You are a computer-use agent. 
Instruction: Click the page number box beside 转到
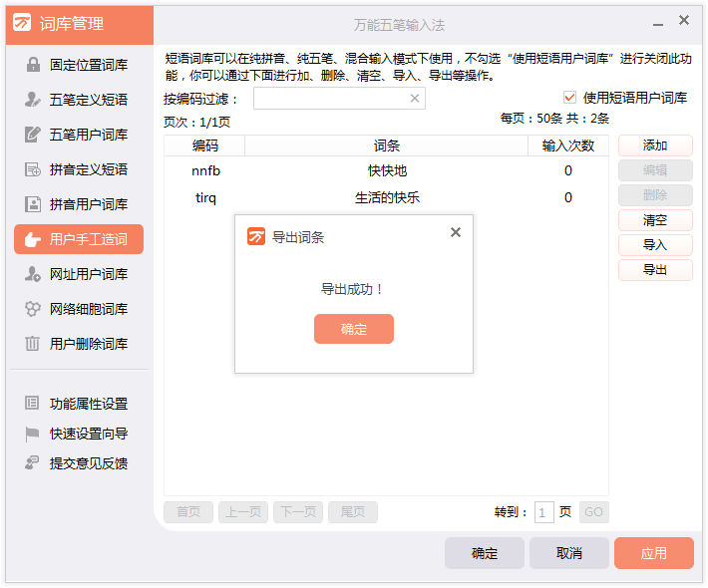pyautogui.click(x=544, y=512)
